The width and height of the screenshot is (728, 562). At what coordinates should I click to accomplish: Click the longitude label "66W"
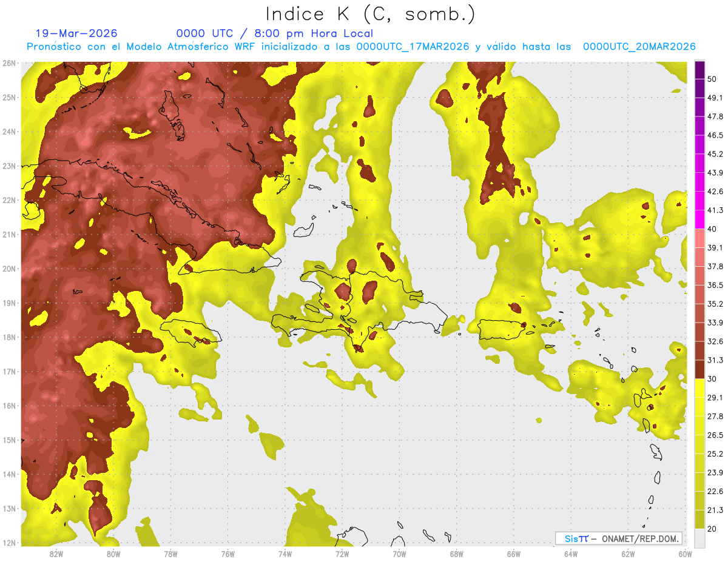514,554
